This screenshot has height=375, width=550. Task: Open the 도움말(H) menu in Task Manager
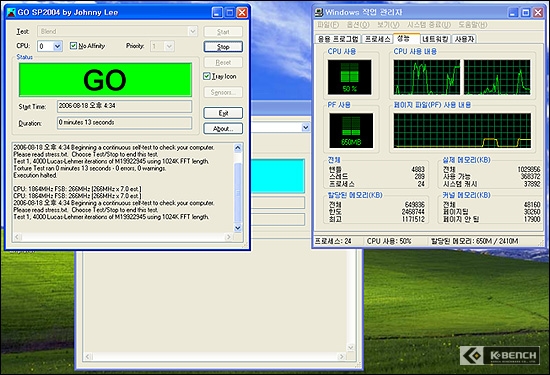pyautogui.click(x=472, y=25)
